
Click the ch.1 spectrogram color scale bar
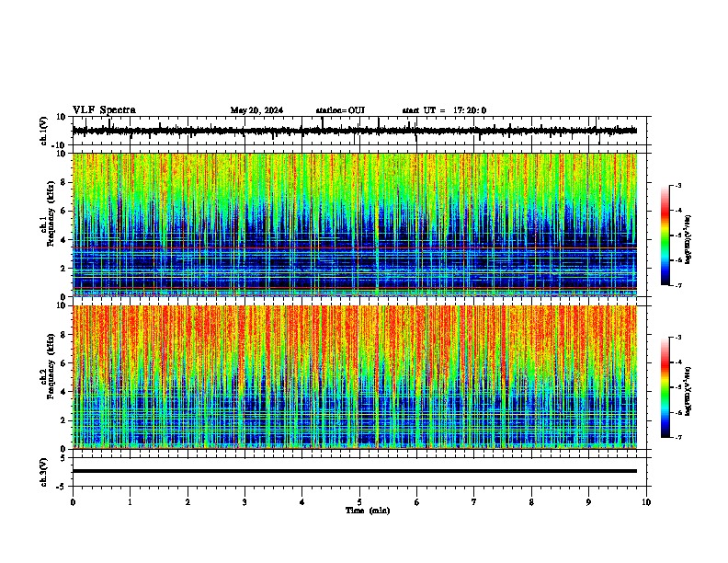click(665, 236)
